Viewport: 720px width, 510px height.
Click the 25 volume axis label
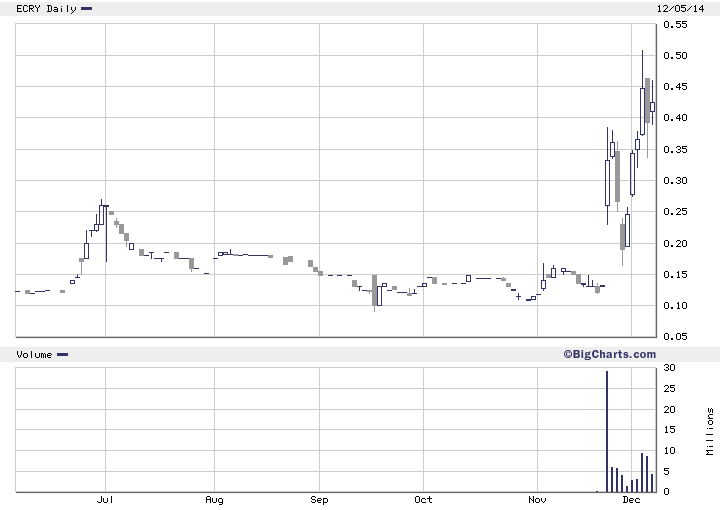pos(669,388)
